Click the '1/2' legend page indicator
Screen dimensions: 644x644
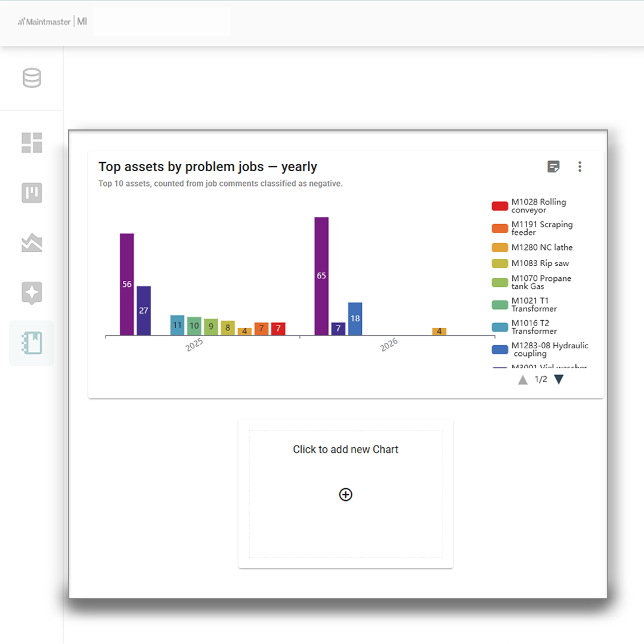(540, 379)
